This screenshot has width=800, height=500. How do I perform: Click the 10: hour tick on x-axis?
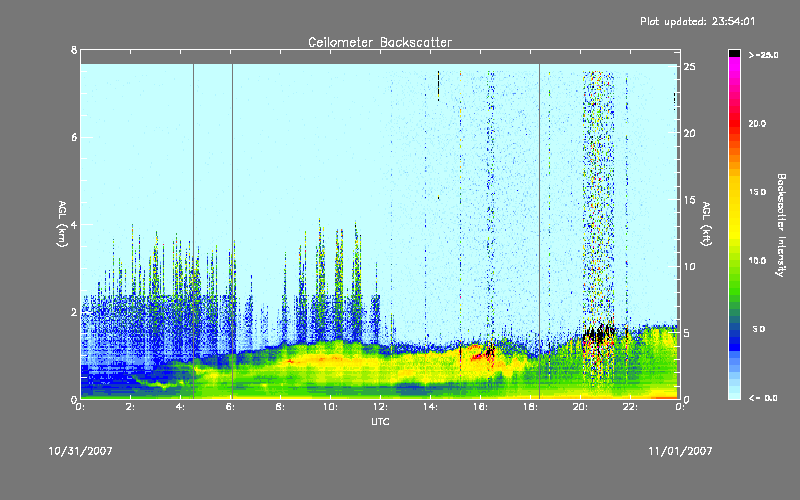tap(330, 407)
